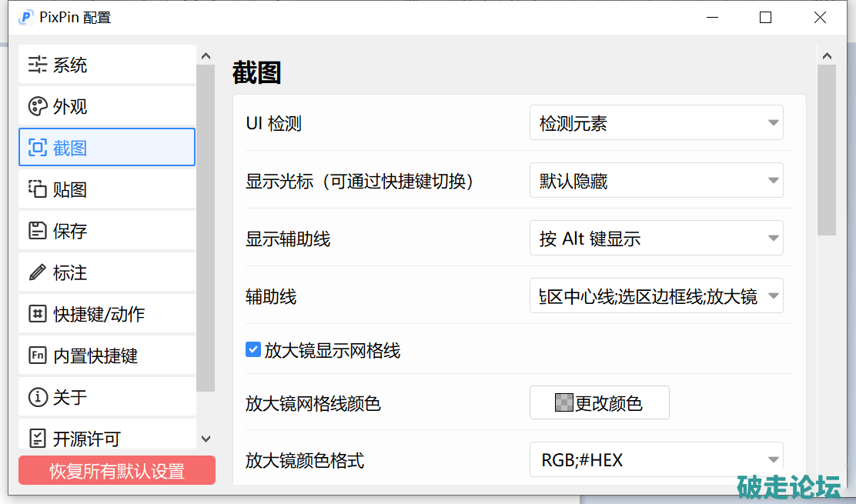Click the 系统 sliders icon in sidebar
The width and height of the screenshot is (856, 504).
tap(38, 65)
